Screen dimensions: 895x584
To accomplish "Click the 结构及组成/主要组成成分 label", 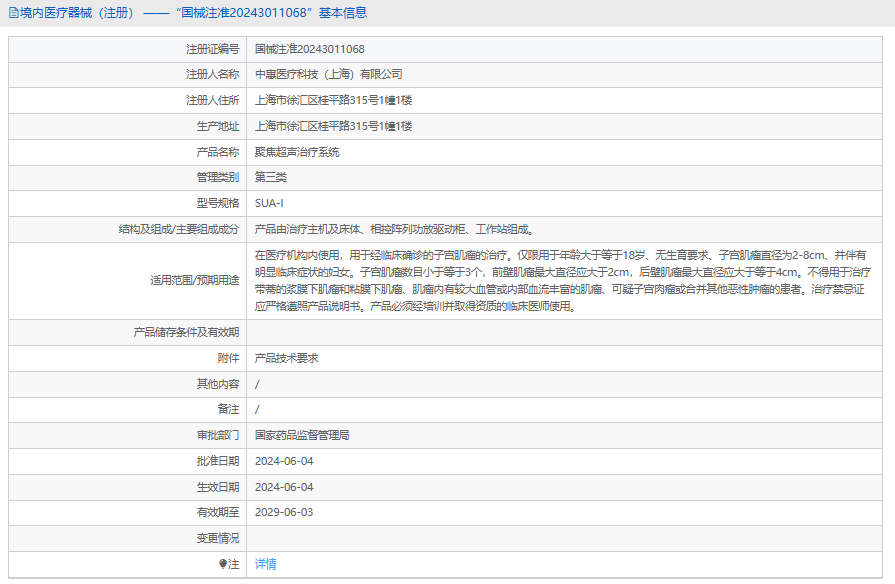I will click(x=179, y=229).
